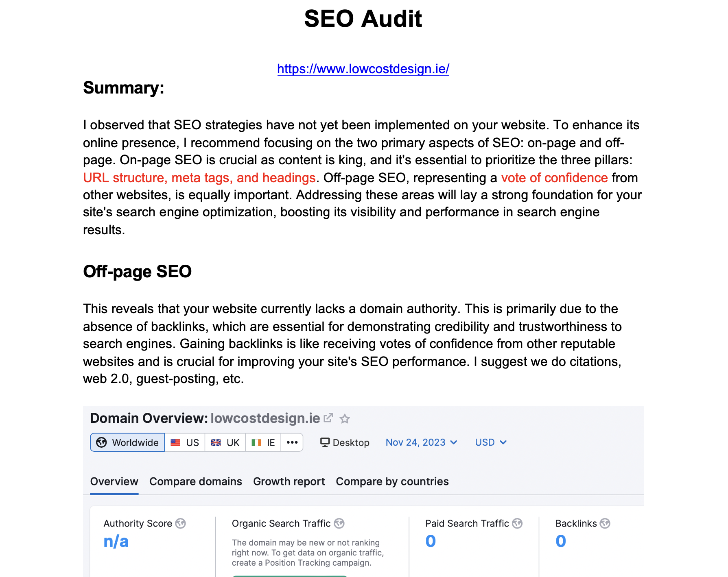The width and height of the screenshot is (728, 577).
Task: Click the Worldwide globe icon
Action: (x=102, y=442)
